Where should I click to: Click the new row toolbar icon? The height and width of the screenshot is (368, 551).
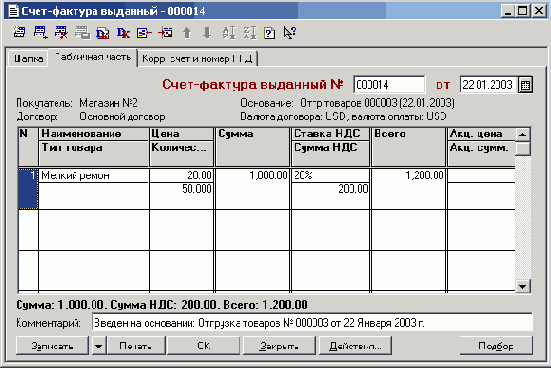coord(19,33)
